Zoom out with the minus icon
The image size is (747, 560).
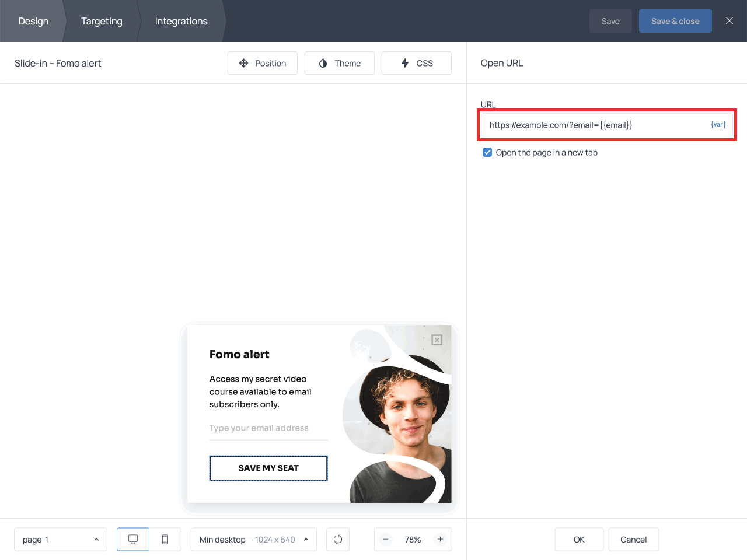pos(386,540)
